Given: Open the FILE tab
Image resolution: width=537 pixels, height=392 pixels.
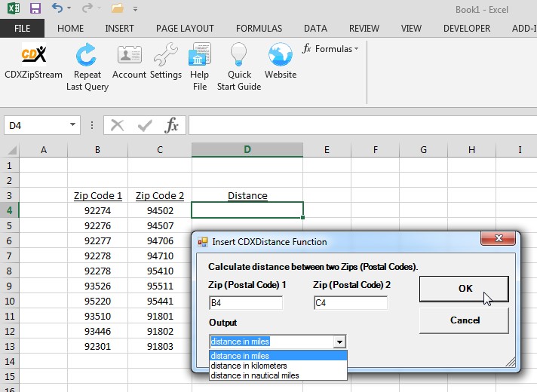Looking at the screenshot, I should [23, 29].
